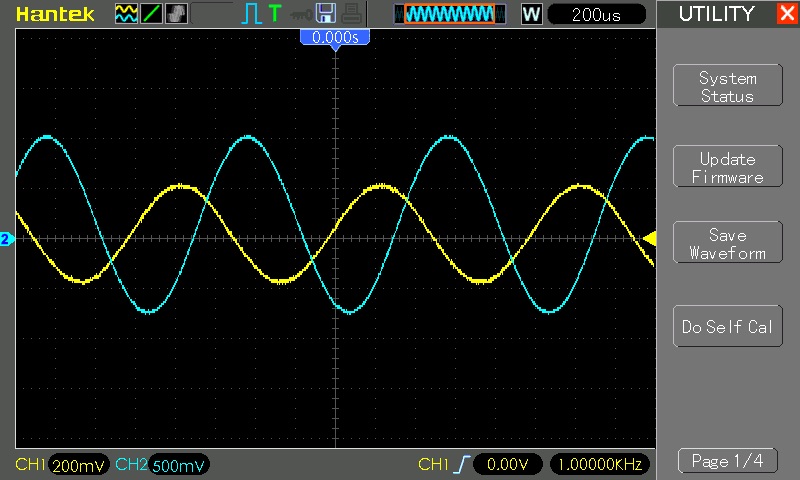Run Do Self Cal
800x480 pixels.
tap(728, 326)
